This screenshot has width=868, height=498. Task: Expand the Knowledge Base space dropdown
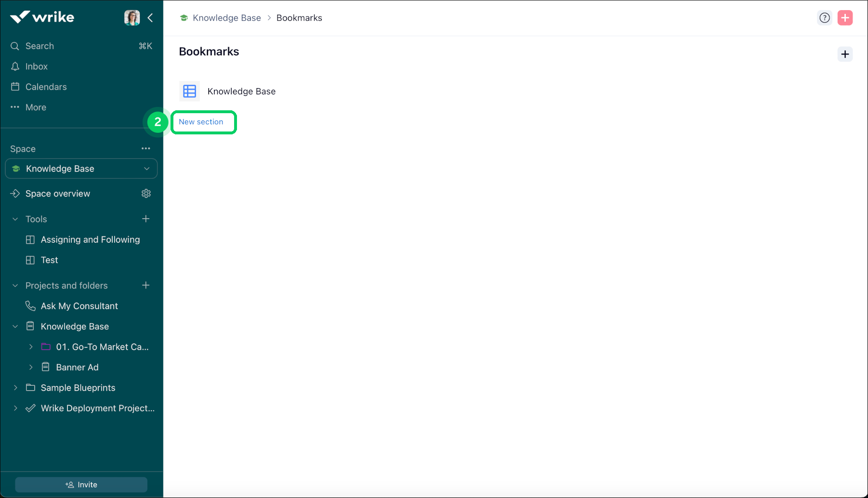click(x=147, y=169)
